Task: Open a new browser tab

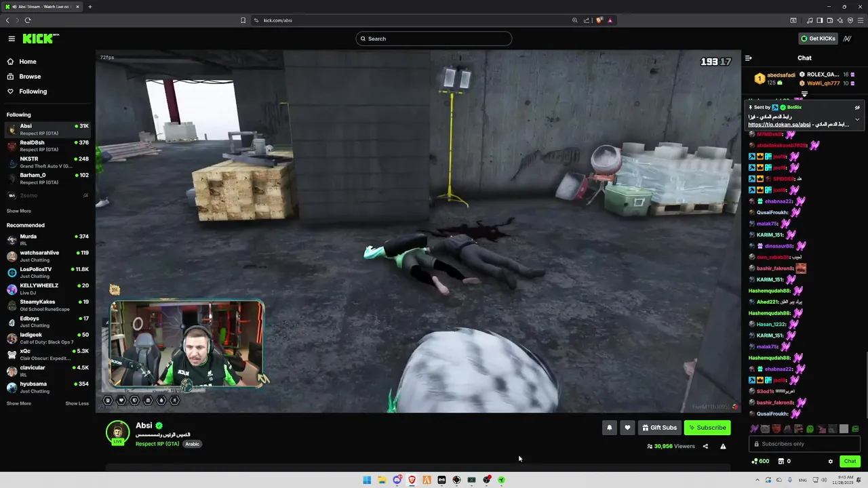Action: 90,7
